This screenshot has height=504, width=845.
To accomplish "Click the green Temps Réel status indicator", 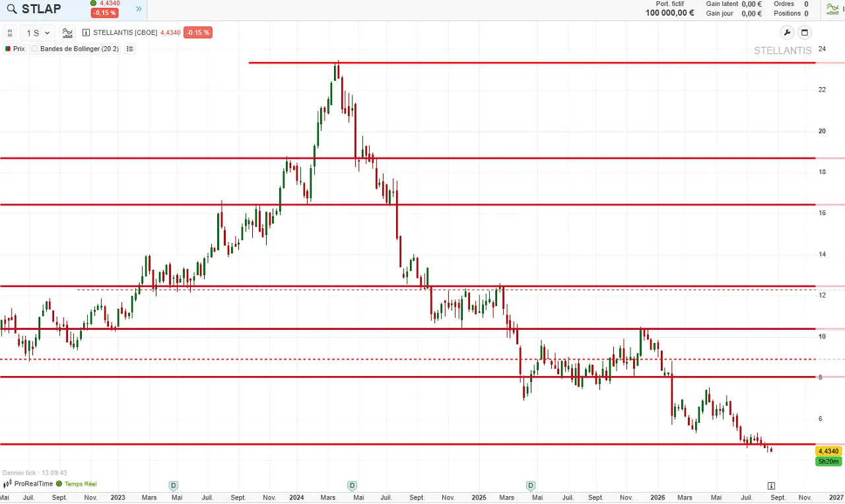I will pos(77,484).
